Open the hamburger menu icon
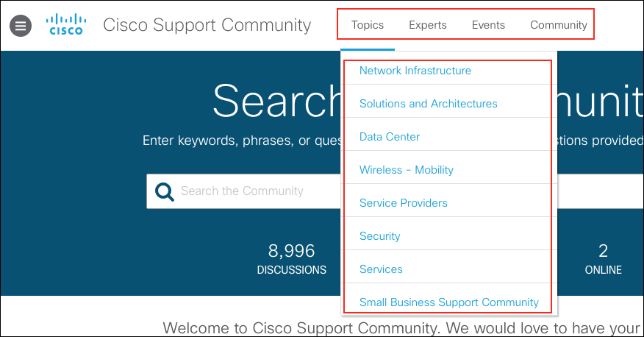Image resolution: width=644 pixels, height=337 pixels. (21, 26)
